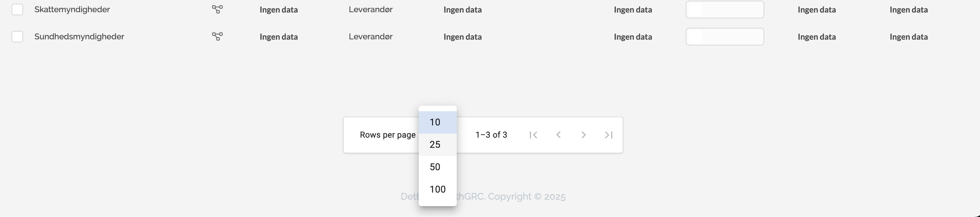Click the Copyright © 2025 footer text
980x217 pixels.
[527, 196]
